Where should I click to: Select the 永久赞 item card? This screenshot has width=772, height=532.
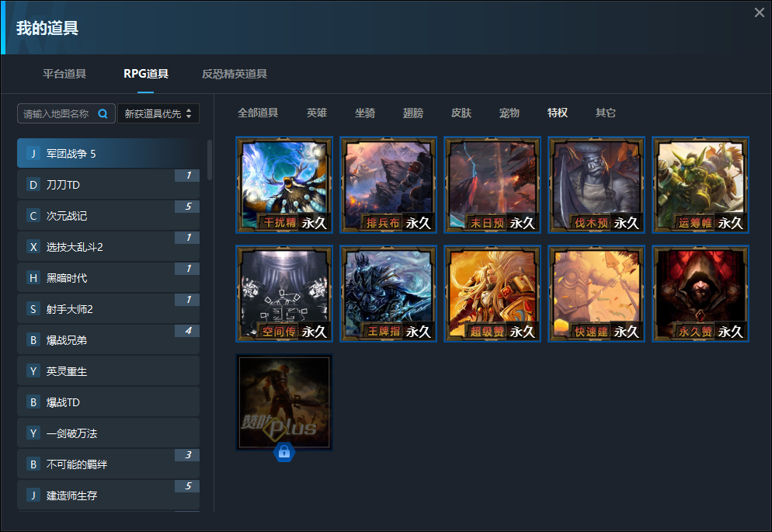[x=701, y=294]
